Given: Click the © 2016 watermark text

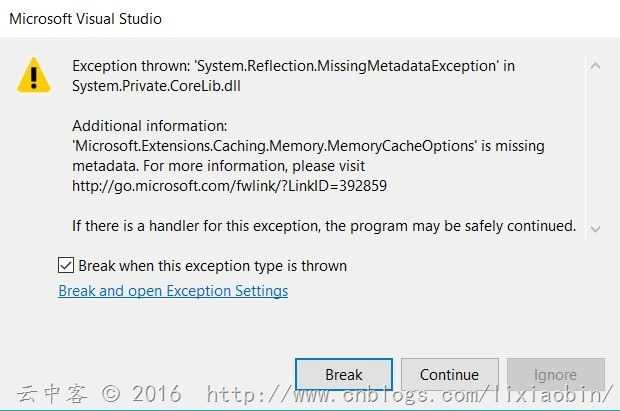Looking at the screenshot, I should click(142, 394).
